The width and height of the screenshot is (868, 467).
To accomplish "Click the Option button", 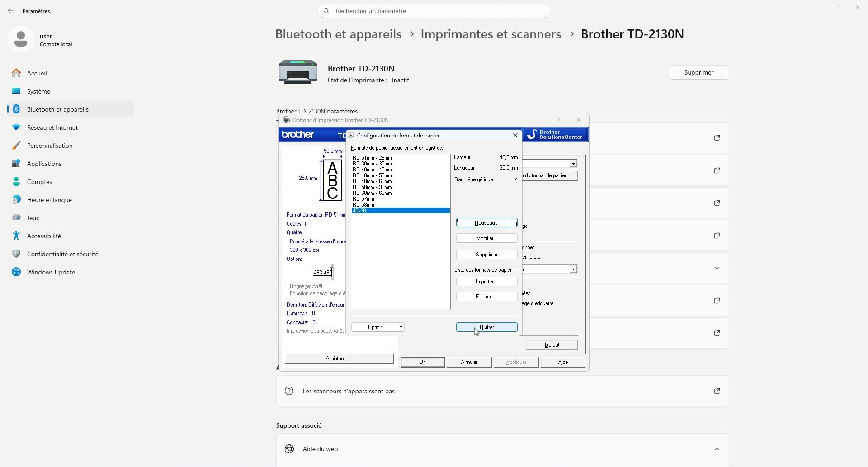I will click(375, 327).
